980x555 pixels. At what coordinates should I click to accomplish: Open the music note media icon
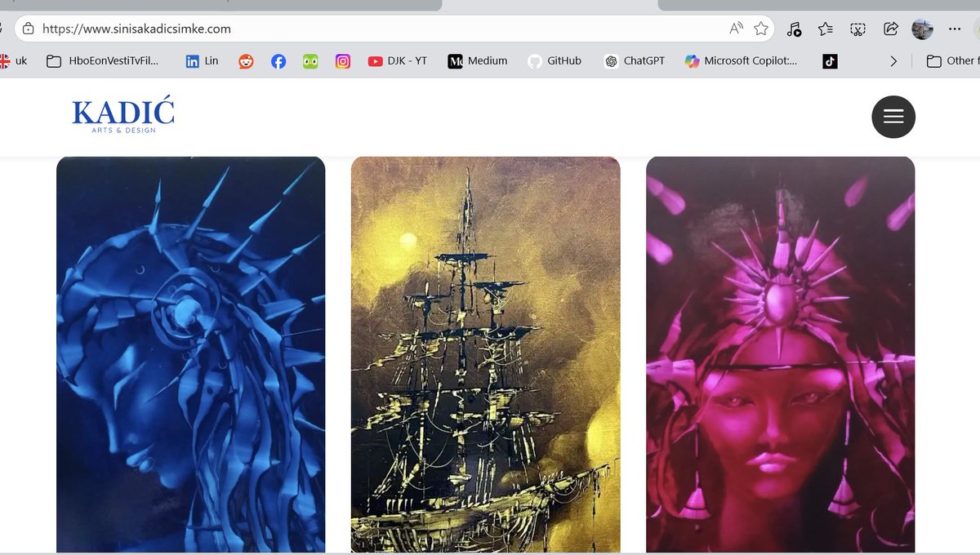794,29
